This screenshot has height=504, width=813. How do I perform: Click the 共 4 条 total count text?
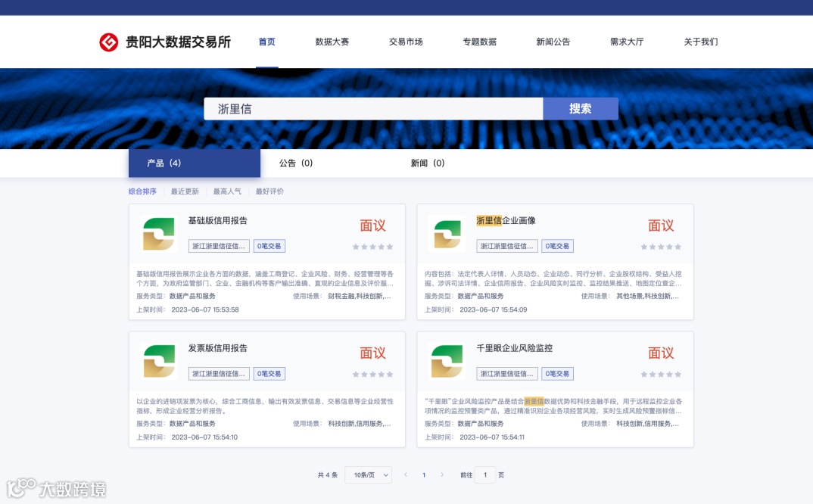(x=327, y=475)
